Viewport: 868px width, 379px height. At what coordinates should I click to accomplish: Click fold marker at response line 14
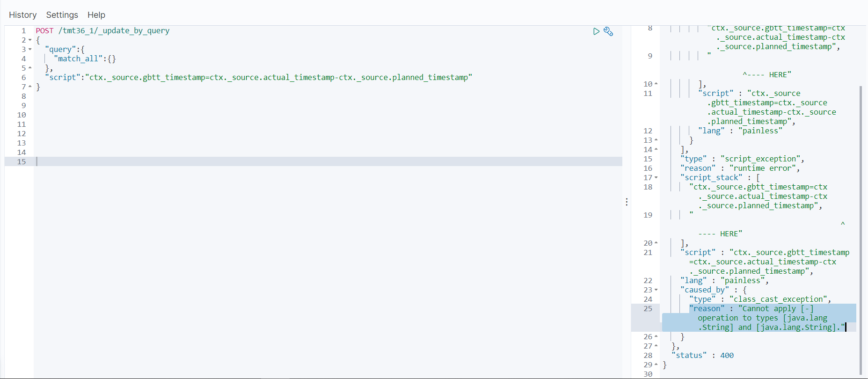click(x=656, y=150)
